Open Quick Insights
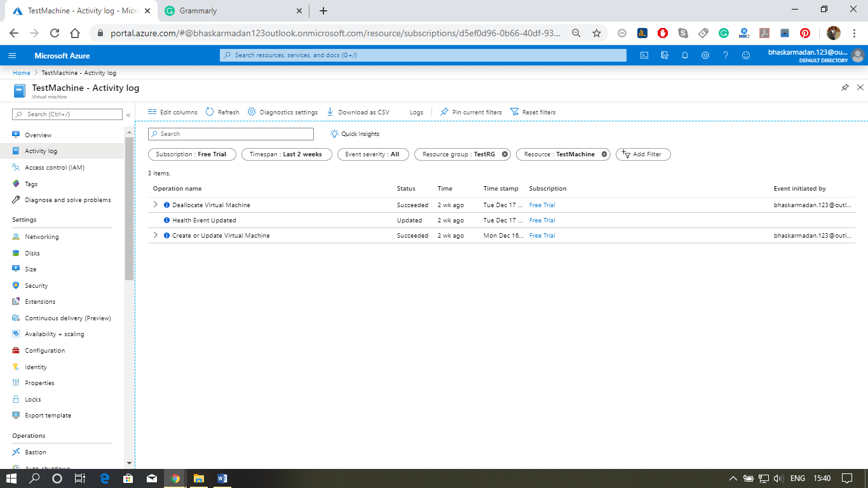868x488 pixels. (x=355, y=134)
